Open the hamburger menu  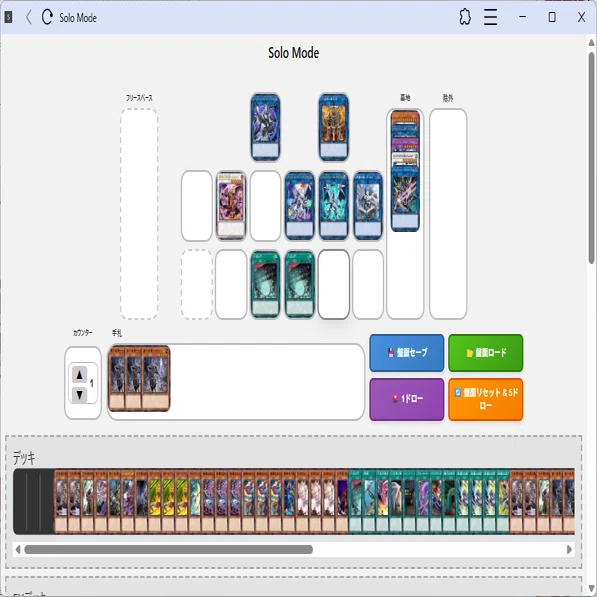[490, 17]
